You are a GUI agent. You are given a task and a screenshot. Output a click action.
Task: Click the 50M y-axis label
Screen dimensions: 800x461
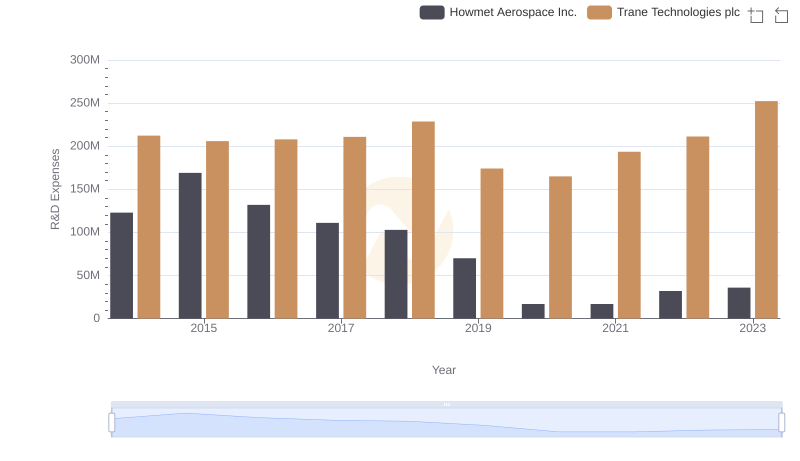pos(88,275)
